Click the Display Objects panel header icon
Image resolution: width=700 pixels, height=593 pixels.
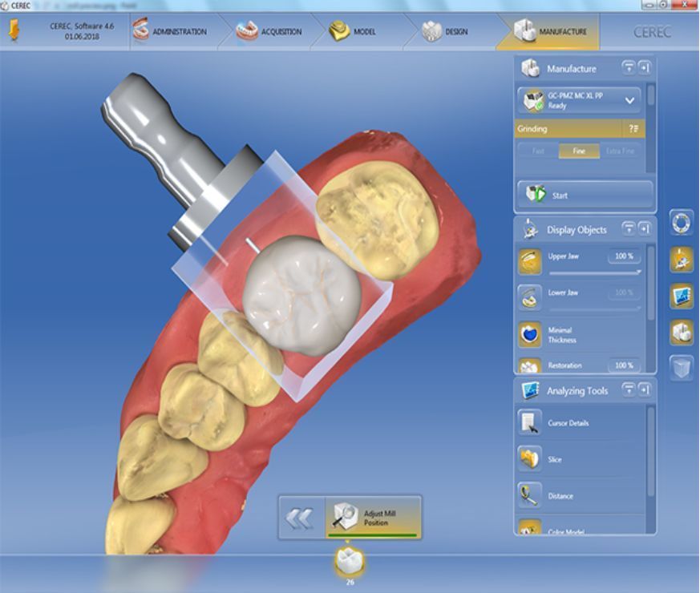(530, 229)
